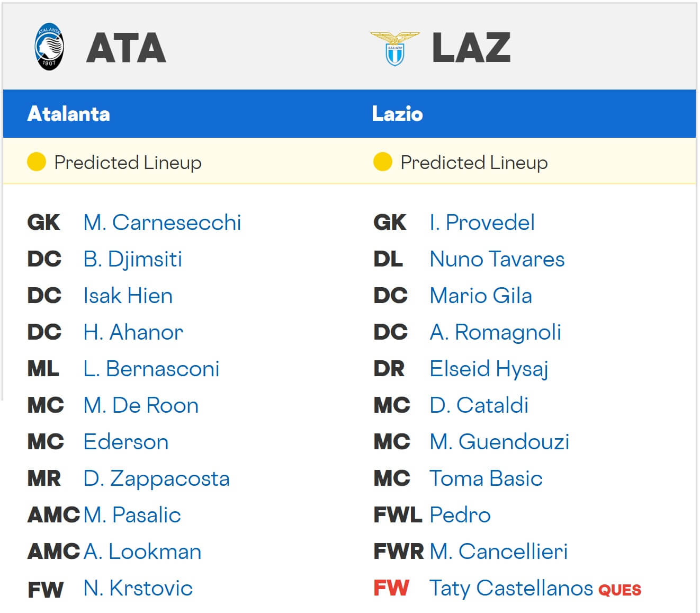Open M. Carnesecchi player link

162,223
